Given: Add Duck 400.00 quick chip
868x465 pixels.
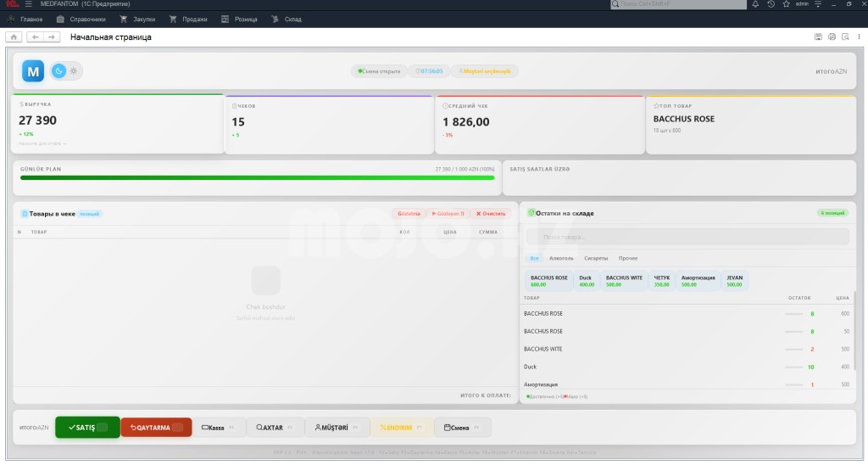Looking at the screenshot, I should coord(586,281).
